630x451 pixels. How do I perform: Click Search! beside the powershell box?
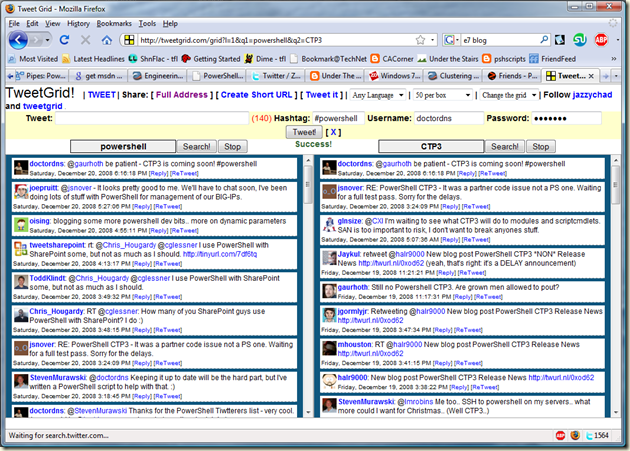[196, 147]
